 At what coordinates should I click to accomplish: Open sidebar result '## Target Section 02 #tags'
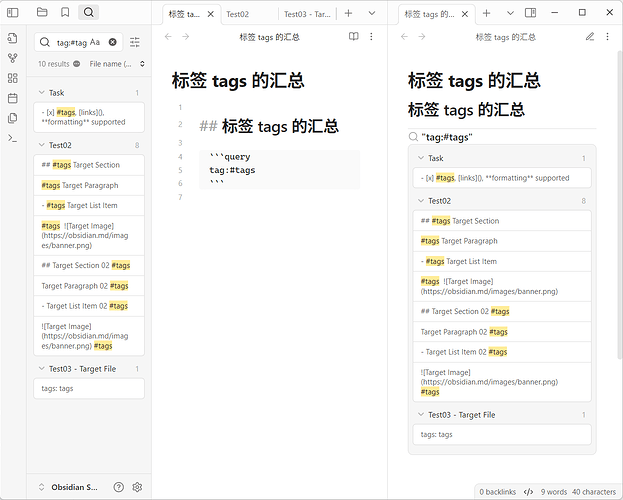[x=89, y=266]
